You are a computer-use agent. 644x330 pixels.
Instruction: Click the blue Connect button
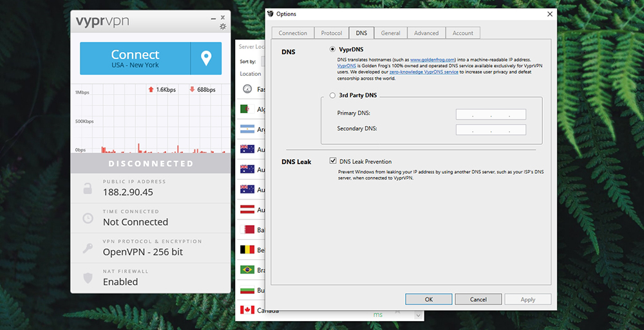pyautogui.click(x=135, y=59)
